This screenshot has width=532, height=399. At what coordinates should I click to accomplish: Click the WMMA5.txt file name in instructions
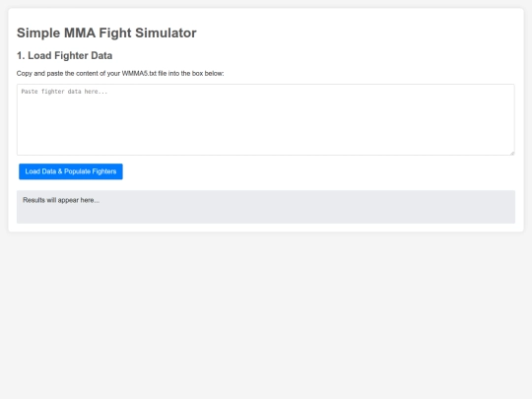click(x=139, y=74)
